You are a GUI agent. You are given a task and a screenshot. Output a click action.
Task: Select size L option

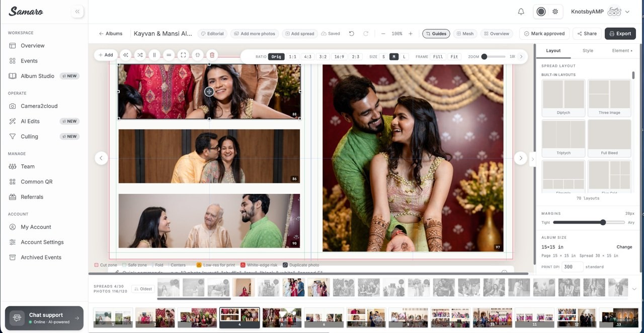(x=405, y=57)
